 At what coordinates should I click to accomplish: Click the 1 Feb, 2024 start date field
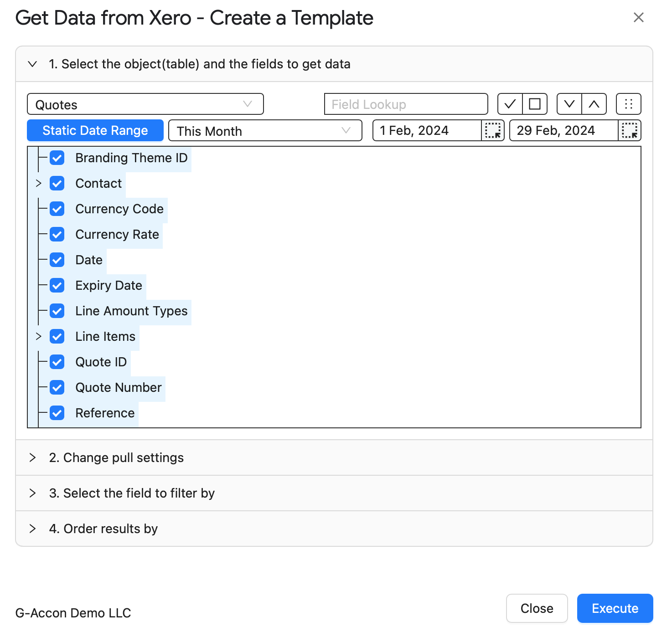tap(427, 130)
